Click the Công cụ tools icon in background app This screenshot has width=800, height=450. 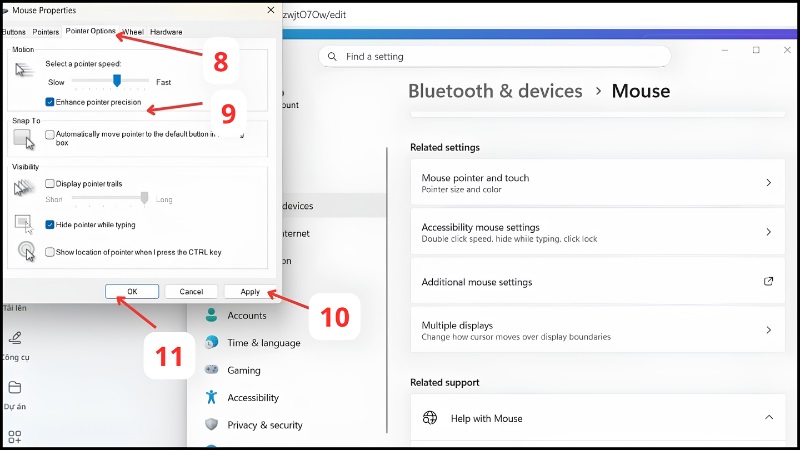(15, 338)
